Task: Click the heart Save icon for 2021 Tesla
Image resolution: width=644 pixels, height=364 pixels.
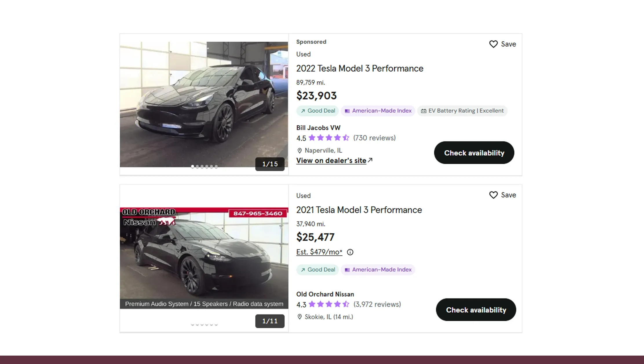Action: (493, 195)
